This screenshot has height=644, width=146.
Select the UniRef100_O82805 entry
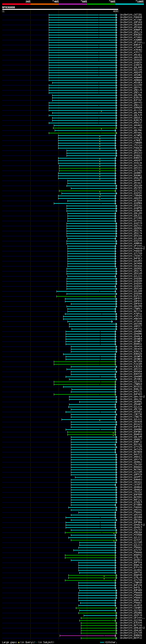[131, 25]
